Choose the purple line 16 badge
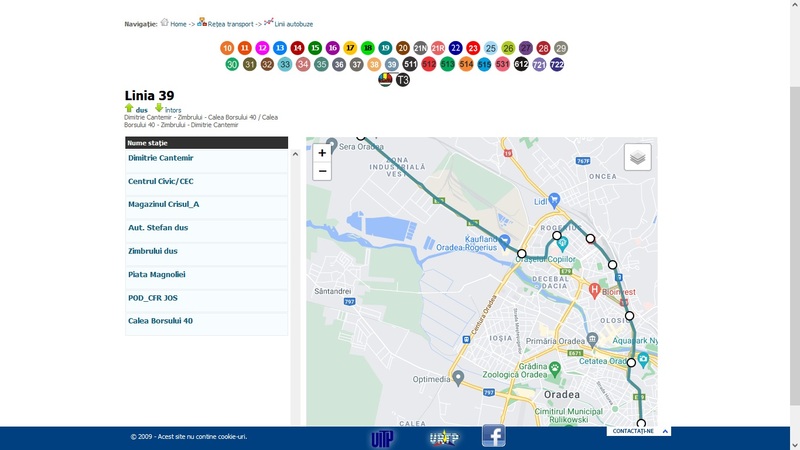The image size is (800, 450). [x=333, y=48]
